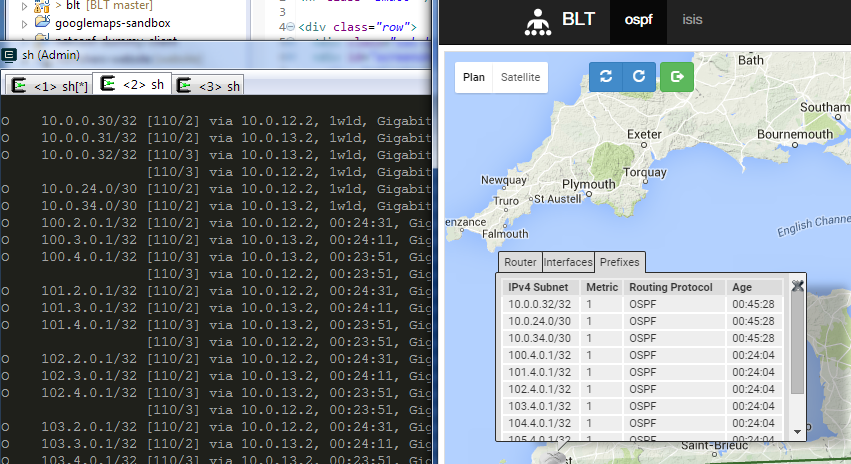
Task: Select the 10.0.34.0/30 prefix cell
Action: coord(539,338)
